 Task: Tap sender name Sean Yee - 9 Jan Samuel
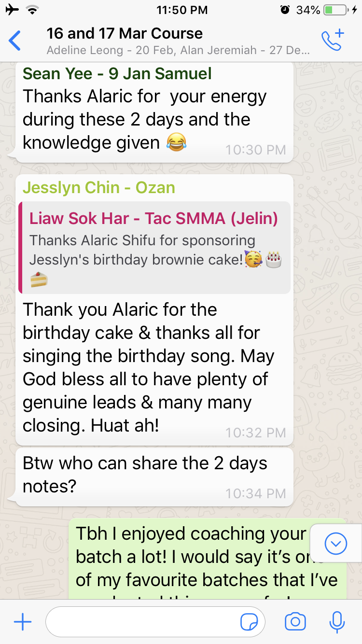click(117, 73)
